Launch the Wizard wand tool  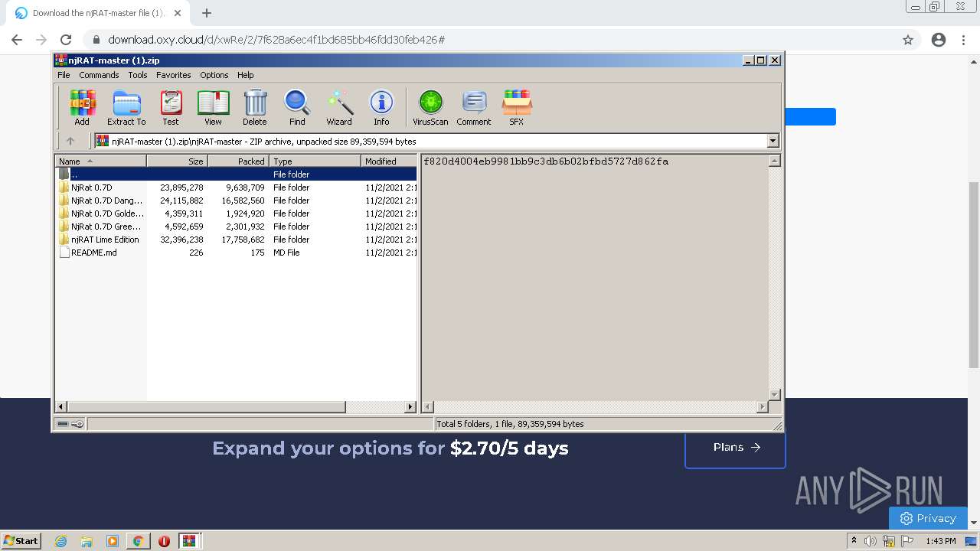(339, 107)
